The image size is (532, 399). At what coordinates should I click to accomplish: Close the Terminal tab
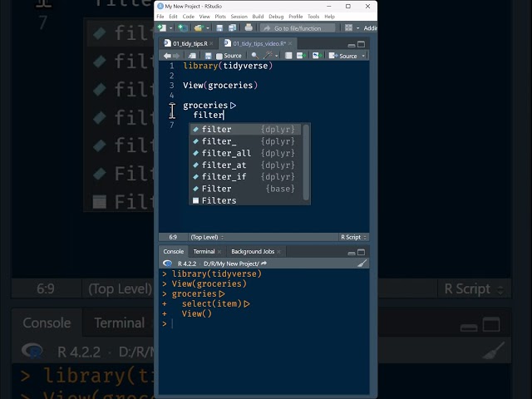[x=219, y=252]
